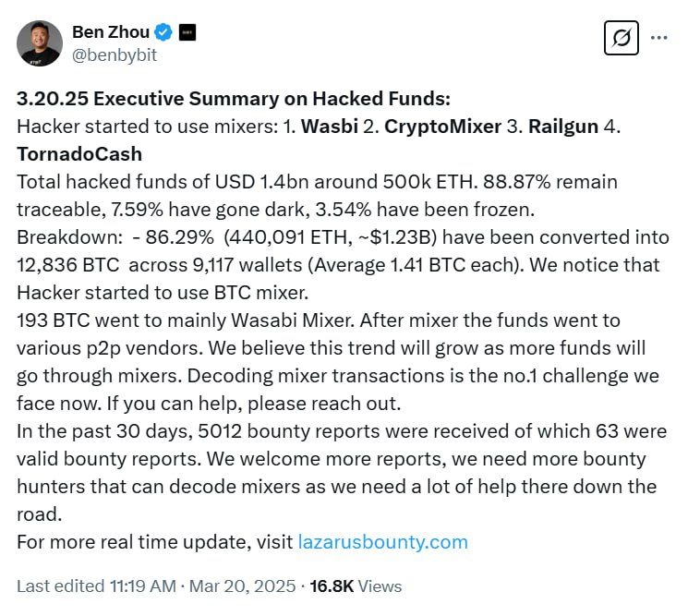Image resolution: width=688 pixels, height=616 pixels.
Task: Click the bold Executive Summary headline
Action: (x=234, y=99)
